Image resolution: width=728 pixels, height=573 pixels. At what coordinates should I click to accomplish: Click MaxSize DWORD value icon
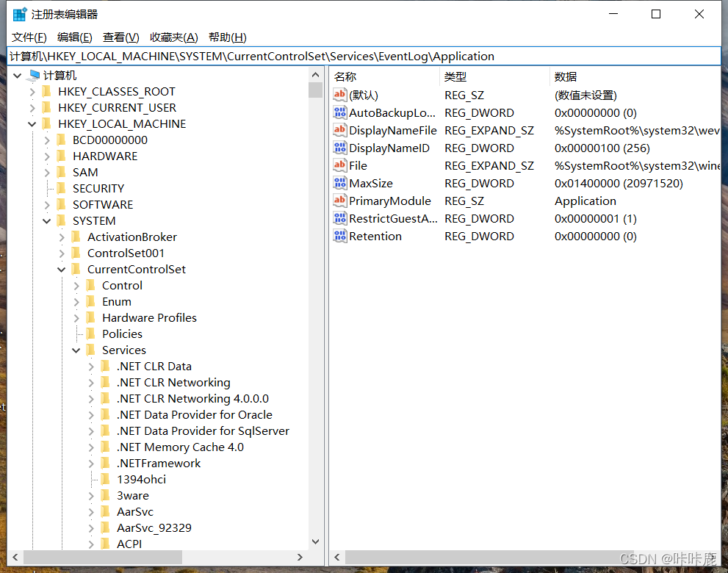(x=340, y=183)
